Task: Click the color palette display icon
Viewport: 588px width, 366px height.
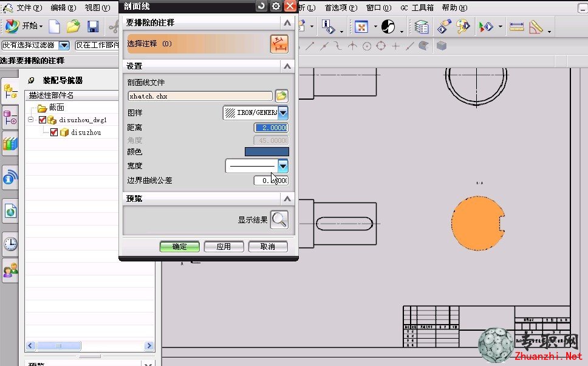Action: click(463, 27)
